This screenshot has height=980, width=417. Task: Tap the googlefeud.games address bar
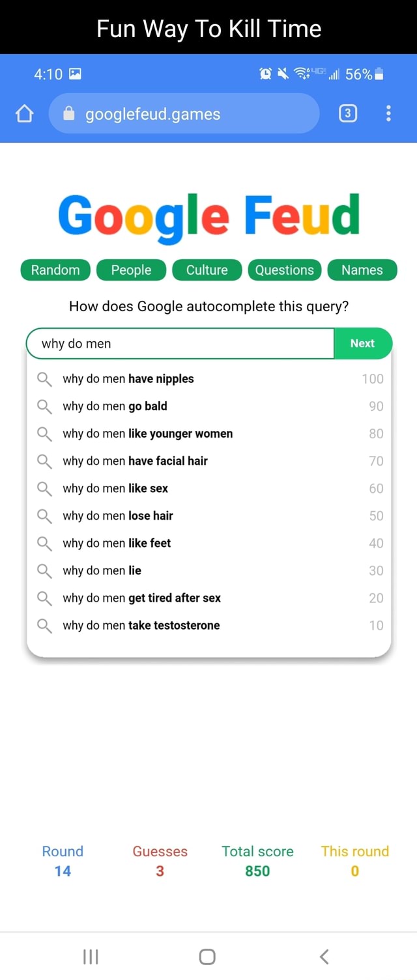pyautogui.click(x=184, y=114)
